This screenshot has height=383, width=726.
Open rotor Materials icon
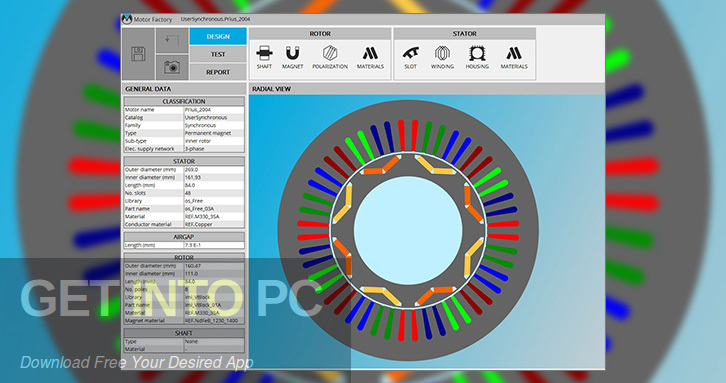[x=370, y=57]
